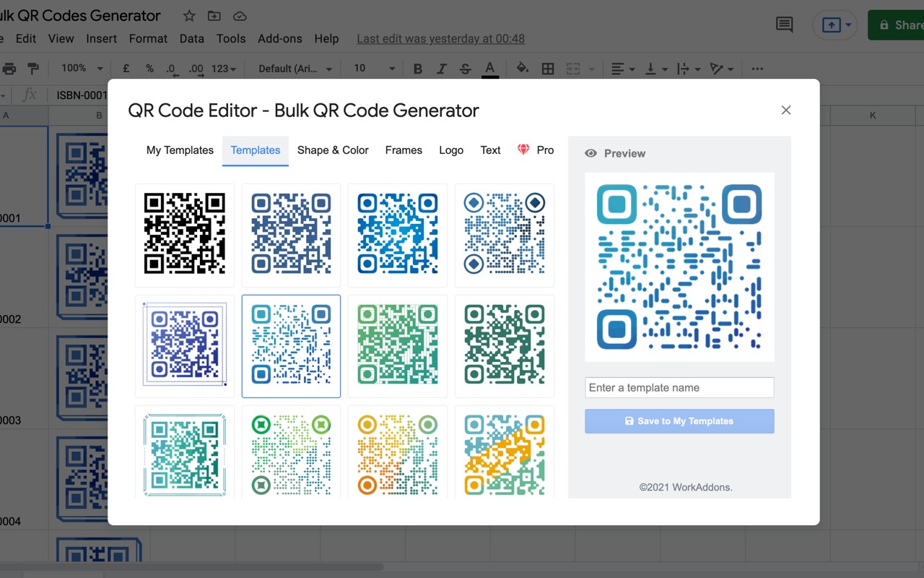Open the last edit history link
This screenshot has height=578, width=924.
[440, 38]
